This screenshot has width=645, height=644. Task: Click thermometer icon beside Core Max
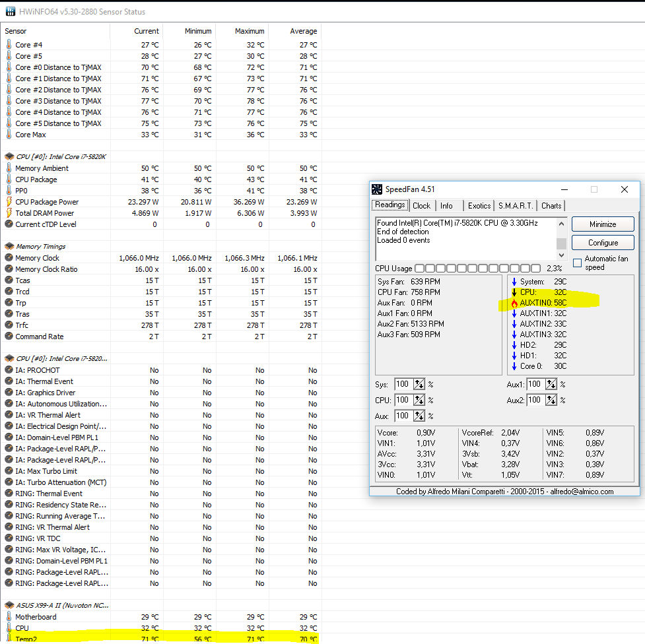(9, 134)
